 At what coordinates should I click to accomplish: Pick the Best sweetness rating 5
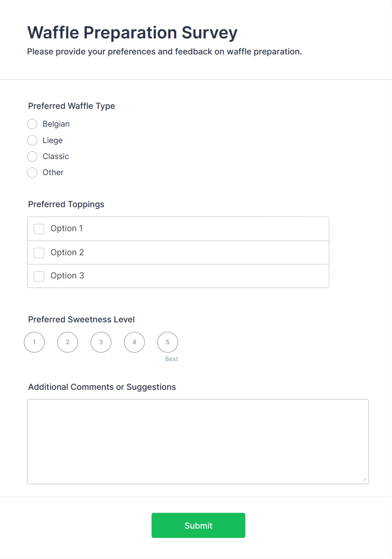[x=168, y=342]
